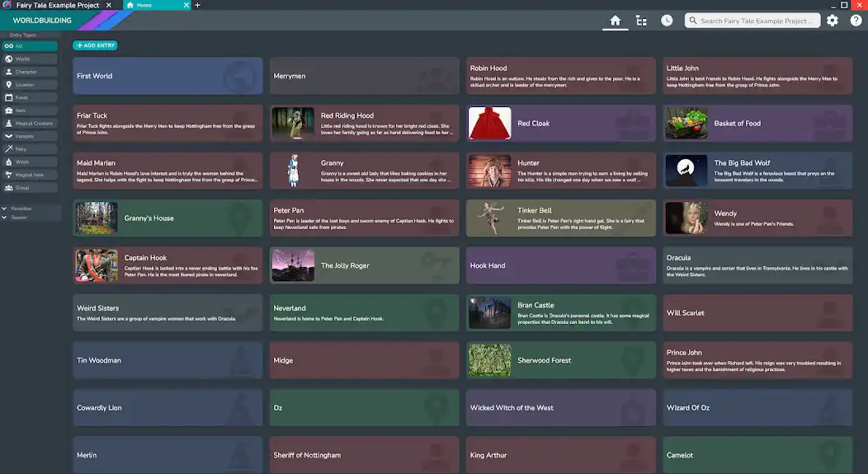Close the Fairy Tale Example Project tab
This screenshot has width=868, height=474.
[x=109, y=5]
